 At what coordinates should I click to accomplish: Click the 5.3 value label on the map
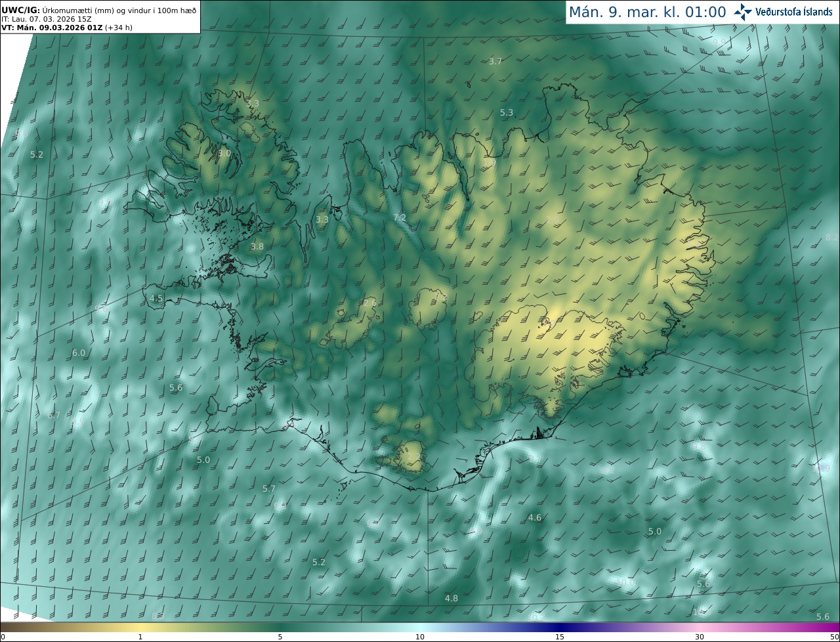click(507, 113)
